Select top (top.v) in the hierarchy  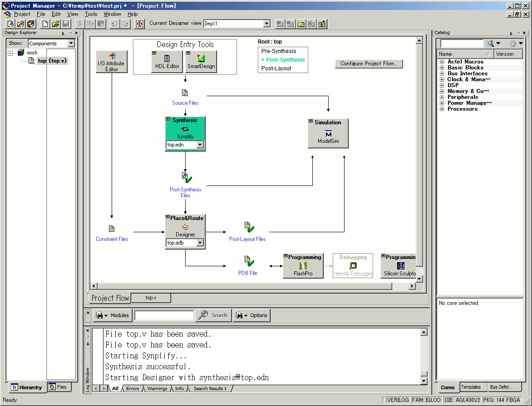52,61
